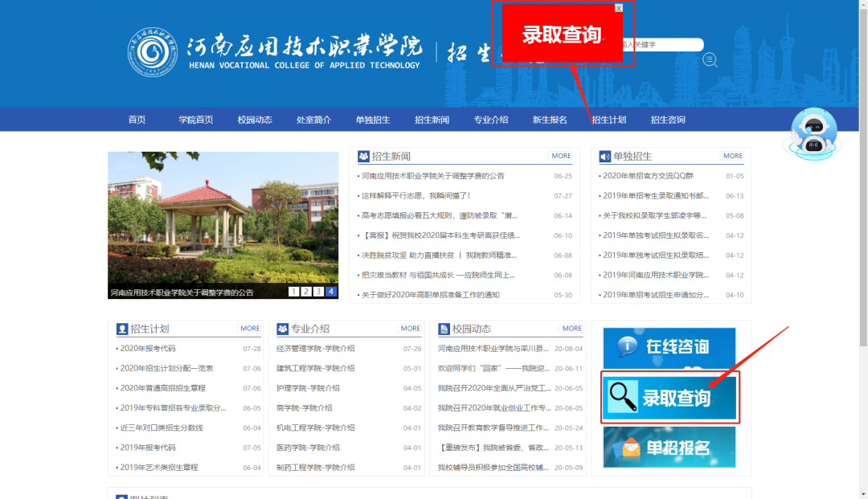The width and height of the screenshot is (868, 499).
Task: Click the vertical page scrollbar
Action: (863, 178)
